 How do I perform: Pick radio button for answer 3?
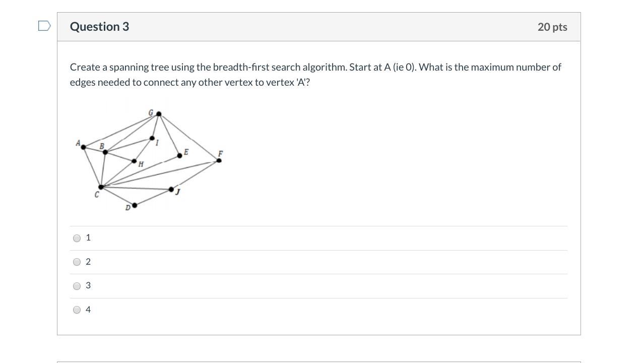click(77, 286)
